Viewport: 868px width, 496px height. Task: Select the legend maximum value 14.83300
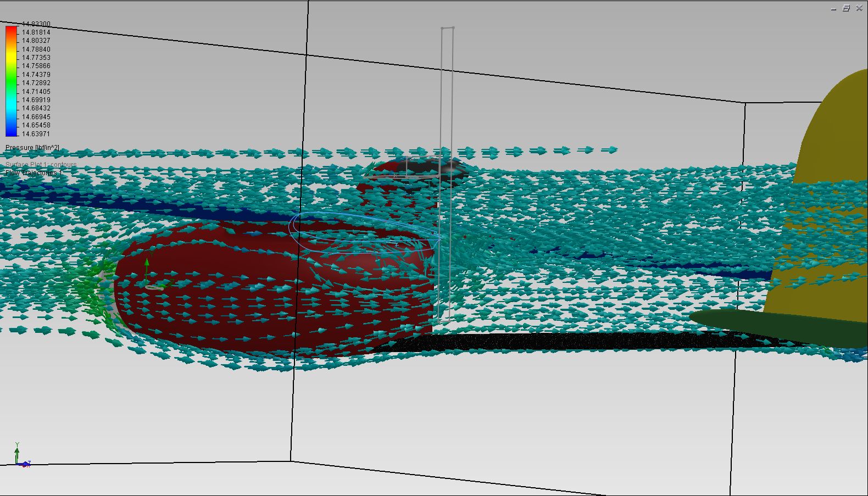(x=36, y=24)
